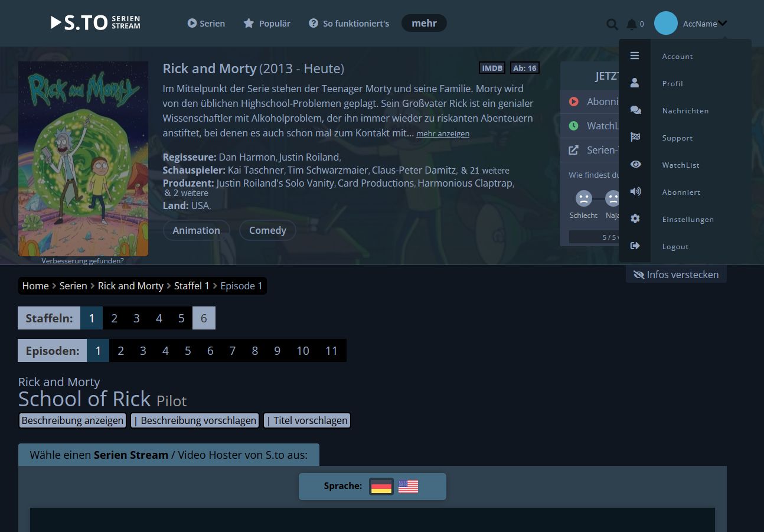The image size is (764, 532).
Task: Toggle Infos verstecken visibility button
Action: [676, 275]
